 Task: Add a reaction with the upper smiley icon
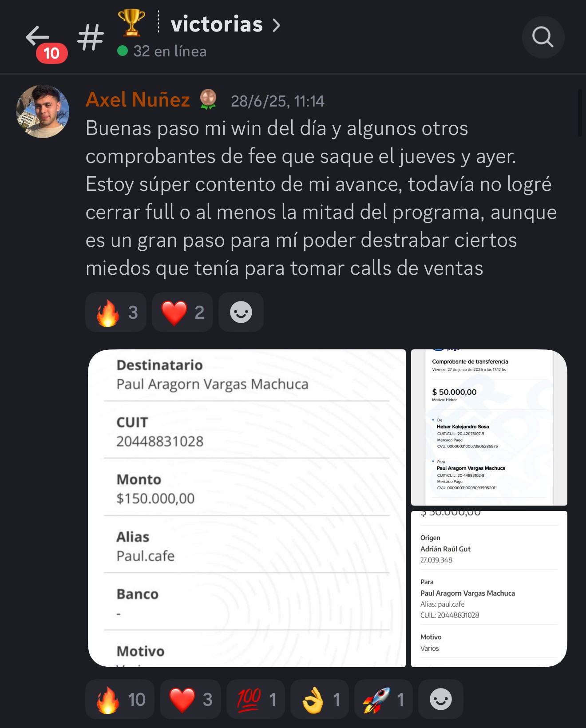(241, 312)
